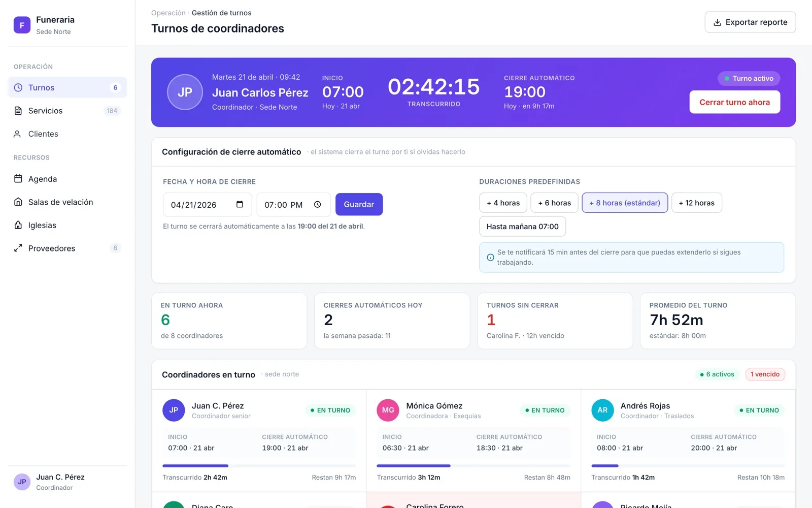Viewport: 812px width, 508px height.
Task: Click Juan C. Pérez's shift progress bar
Action: point(259,465)
